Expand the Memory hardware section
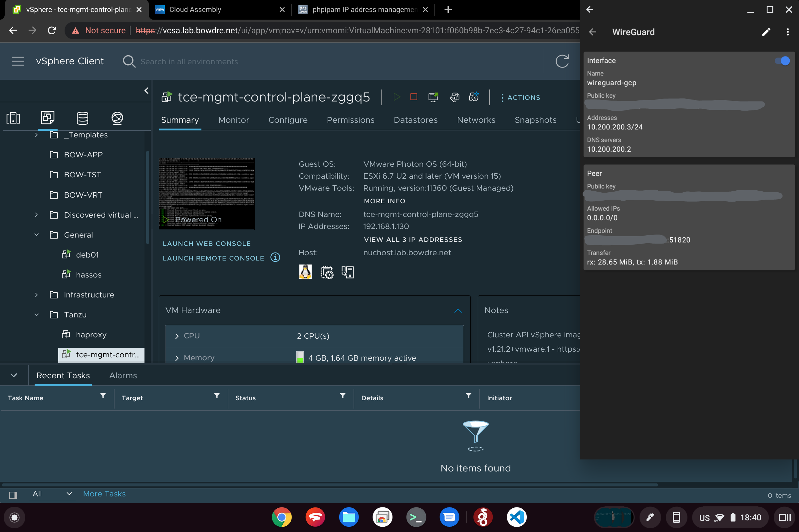This screenshot has width=799, height=532. pyautogui.click(x=176, y=357)
